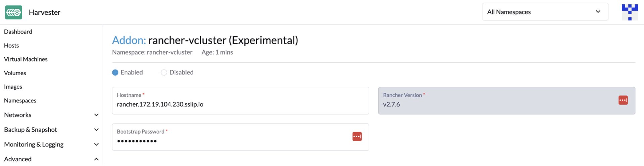Open the All Namespaces dropdown

pyautogui.click(x=545, y=12)
